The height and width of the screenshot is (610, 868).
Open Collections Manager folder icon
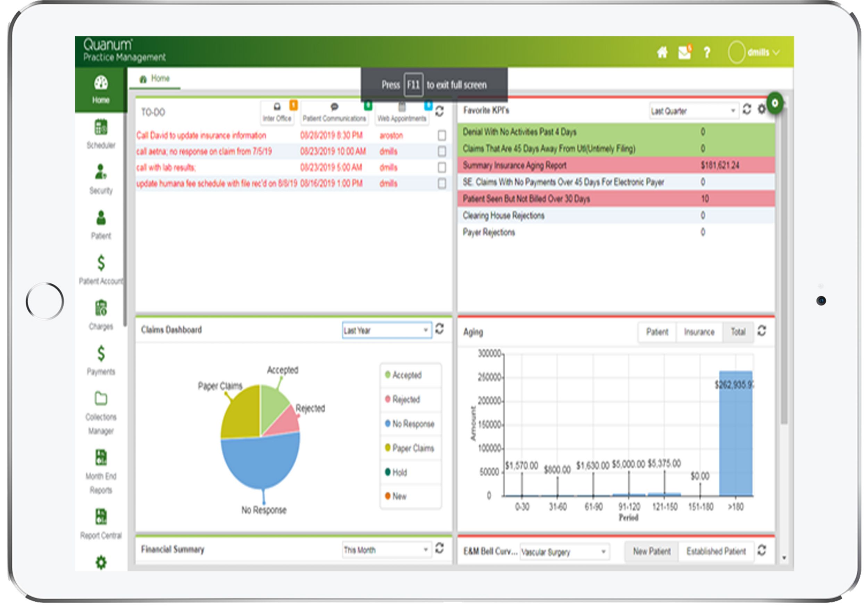(x=101, y=398)
